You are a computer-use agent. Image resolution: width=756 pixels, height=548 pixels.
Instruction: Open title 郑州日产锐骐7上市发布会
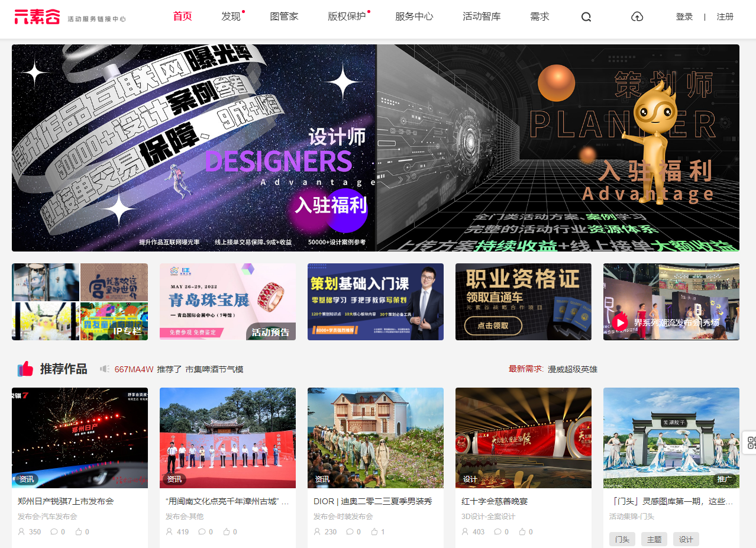point(66,501)
